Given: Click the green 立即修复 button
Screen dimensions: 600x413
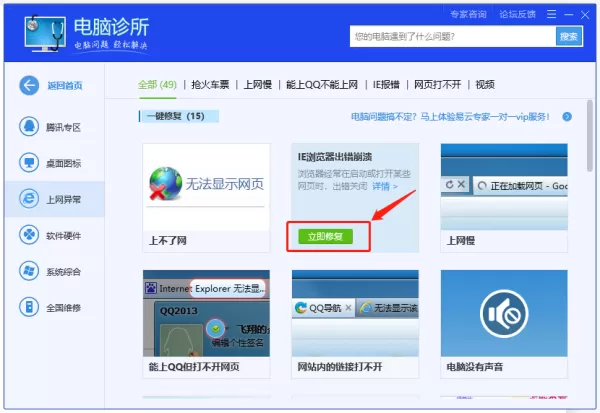Looking at the screenshot, I should click(325, 237).
